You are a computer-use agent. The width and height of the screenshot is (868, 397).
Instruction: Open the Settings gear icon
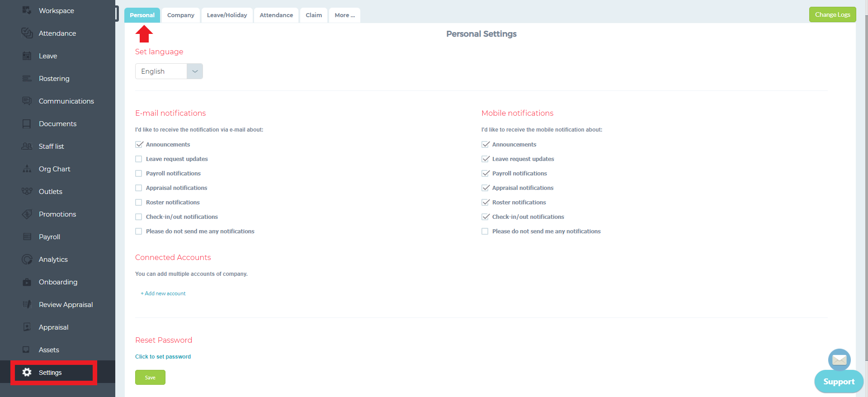pos(27,372)
